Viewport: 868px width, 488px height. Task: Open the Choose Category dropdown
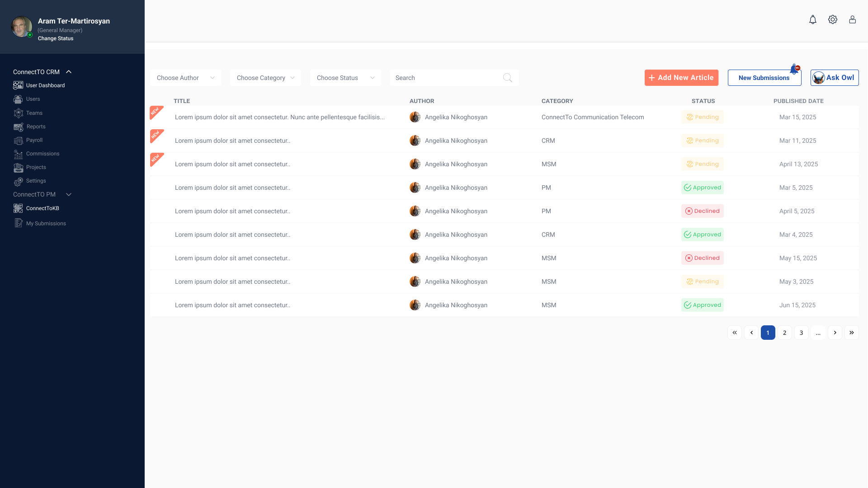pos(265,78)
